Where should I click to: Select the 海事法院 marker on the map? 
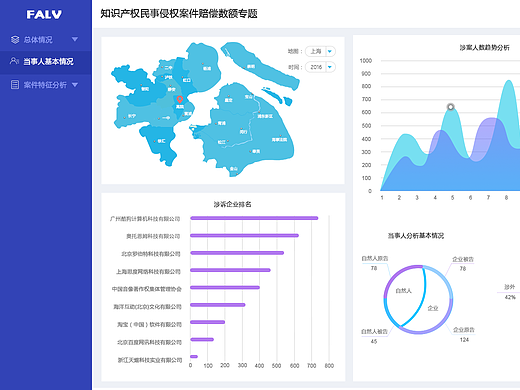(279, 140)
